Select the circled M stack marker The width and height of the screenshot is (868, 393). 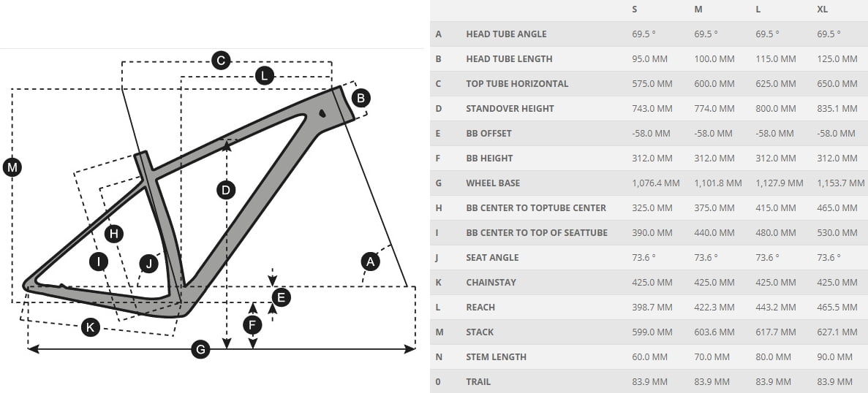tap(12, 167)
